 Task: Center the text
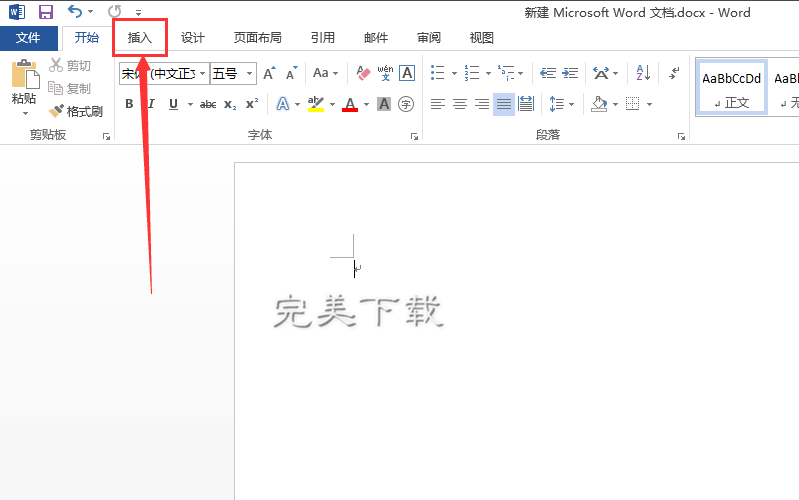(x=460, y=104)
